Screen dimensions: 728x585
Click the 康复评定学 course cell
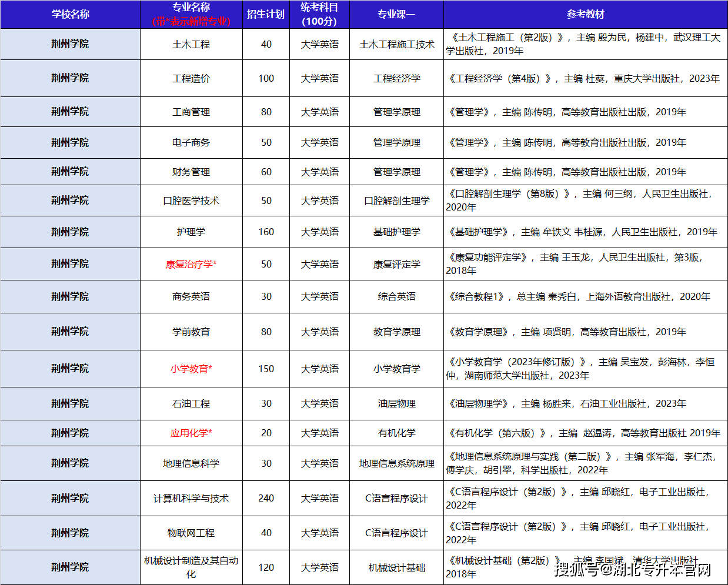[x=396, y=264]
